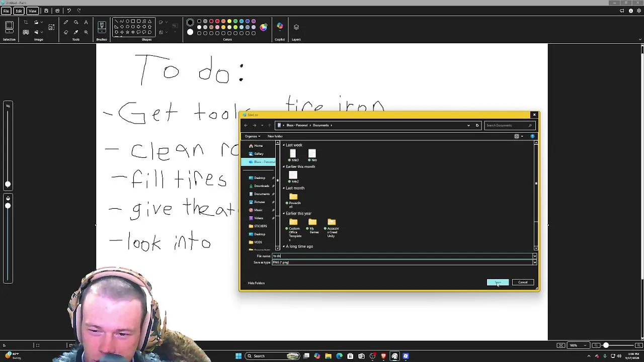This screenshot has height=362, width=644.
Task: Click the Redo arrow in Paint
Action: (78, 11)
